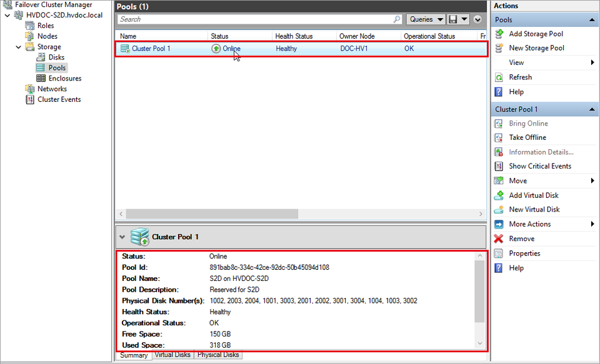This screenshot has height=364, width=600.
Task: Click the Refresh icon in Actions
Action: 499,77
